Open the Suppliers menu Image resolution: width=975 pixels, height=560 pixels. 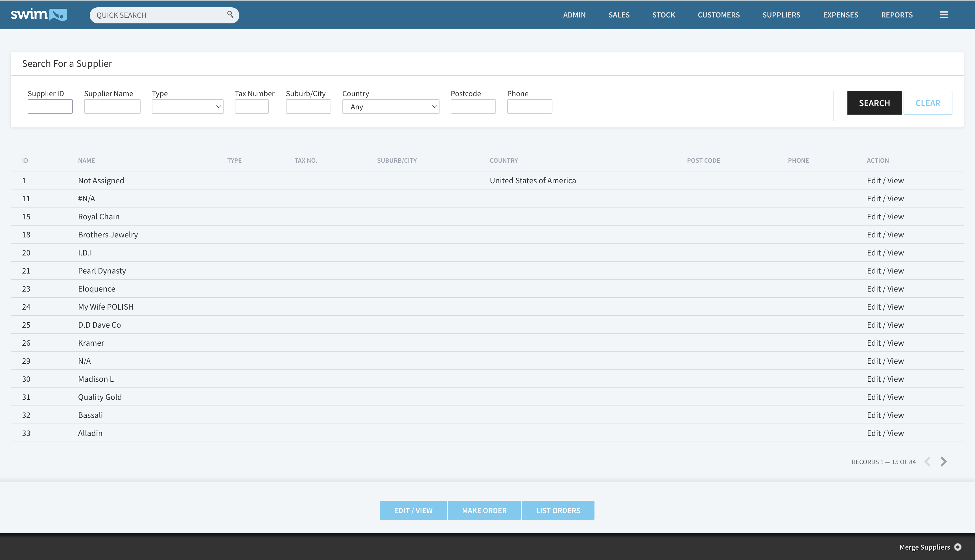coord(781,15)
